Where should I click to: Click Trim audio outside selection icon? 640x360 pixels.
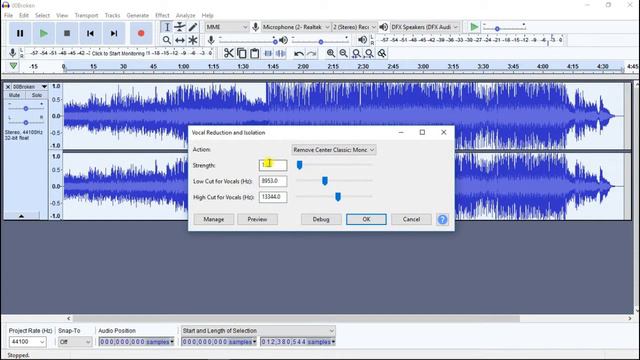click(x=268, y=53)
